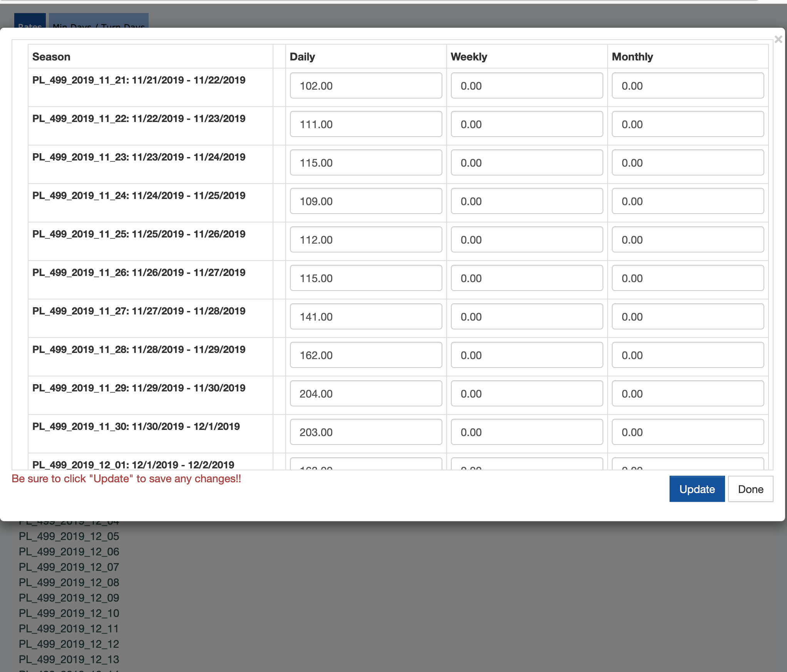The height and width of the screenshot is (672, 787).
Task: Click weekly field for PL_499_2019_11_26 row
Action: [x=526, y=278]
